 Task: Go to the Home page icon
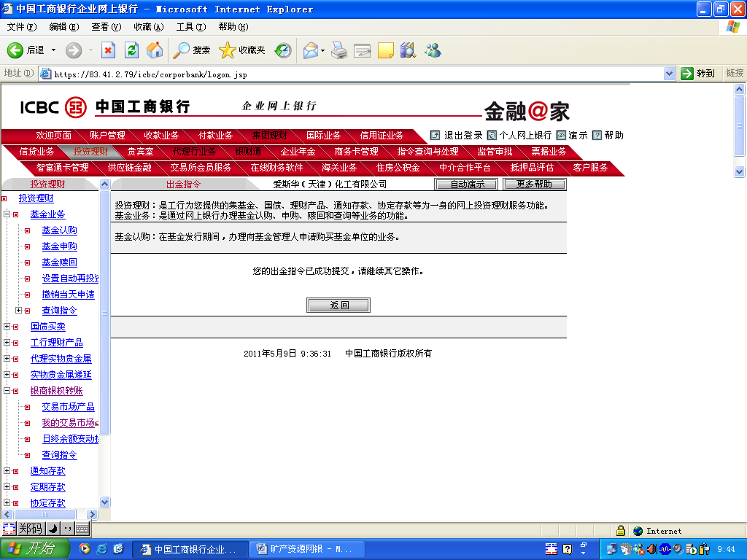click(155, 50)
